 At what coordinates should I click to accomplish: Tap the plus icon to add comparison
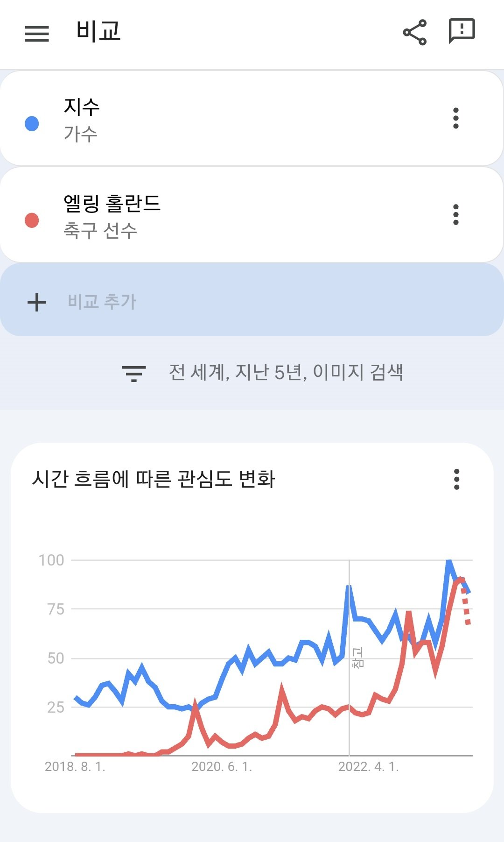click(37, 302)
